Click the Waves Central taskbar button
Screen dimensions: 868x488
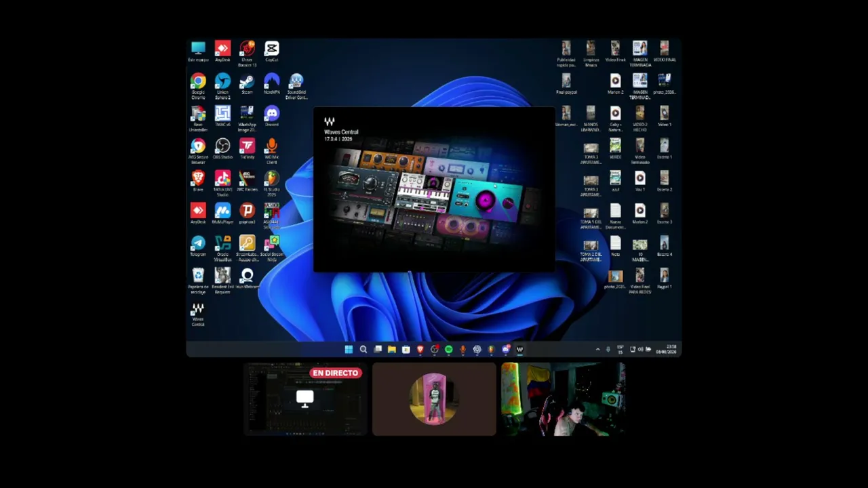(x=519, y=350)
